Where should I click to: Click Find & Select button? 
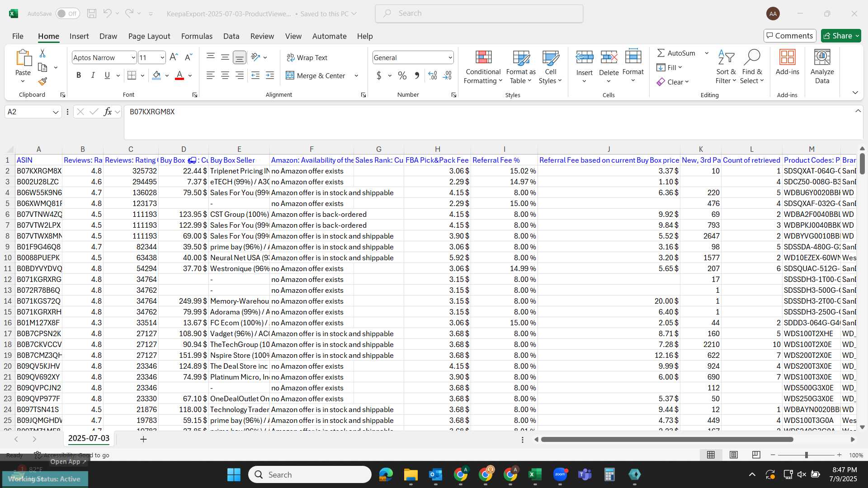(x=752, y=67)
